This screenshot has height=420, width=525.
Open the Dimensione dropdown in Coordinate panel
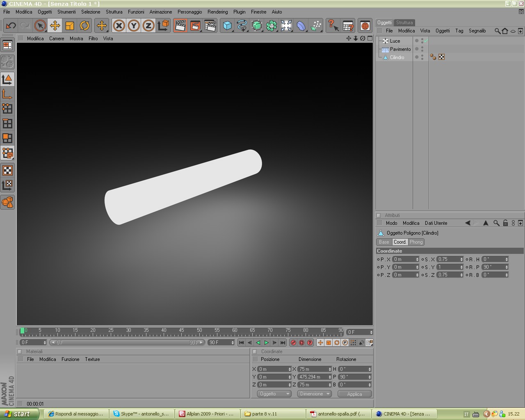click(314, 394)
